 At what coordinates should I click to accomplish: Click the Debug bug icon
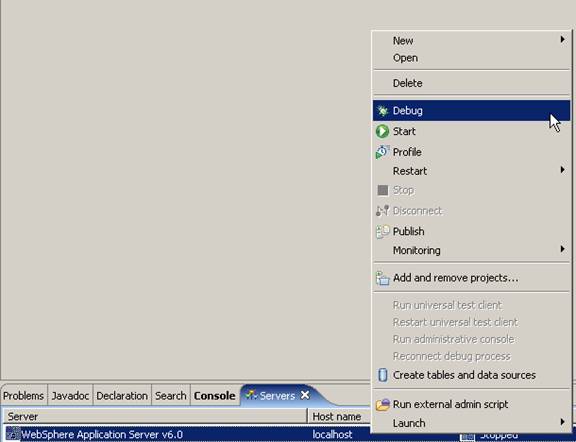pyautogui.click(x=382, y=111)
